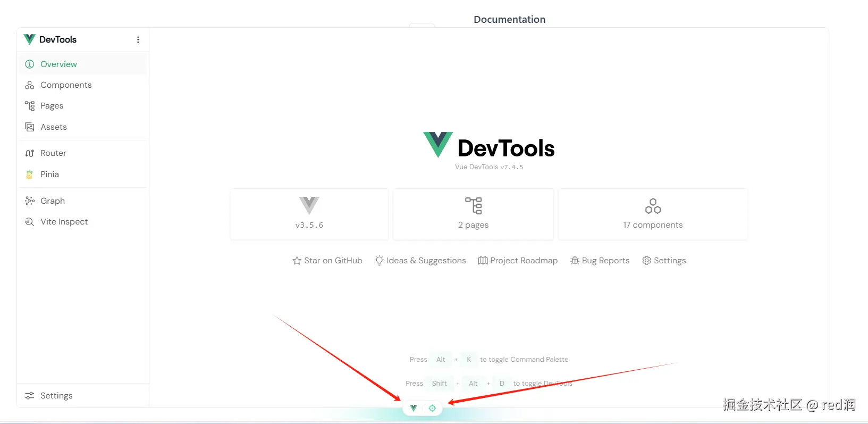The image size is (868, 424).
Task: Open the DevTools three-dot menu
Action: (x=138, y=40)
